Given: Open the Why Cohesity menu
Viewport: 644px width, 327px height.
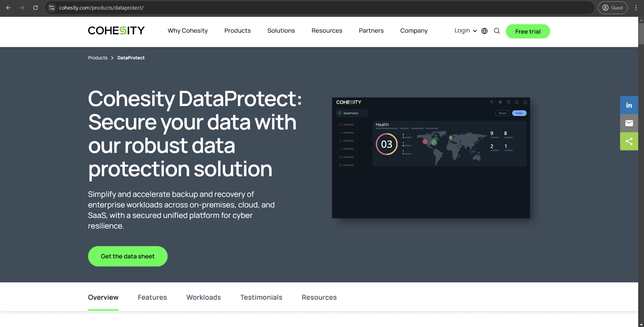Looking at the screenshot, I should [x=188, y=31].
